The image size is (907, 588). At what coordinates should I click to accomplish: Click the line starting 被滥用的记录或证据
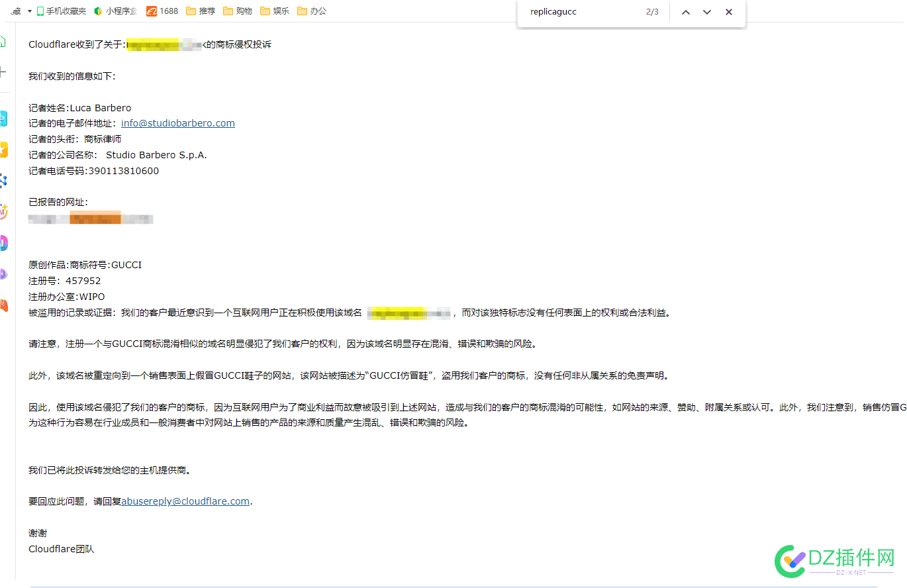click(350, 313)
